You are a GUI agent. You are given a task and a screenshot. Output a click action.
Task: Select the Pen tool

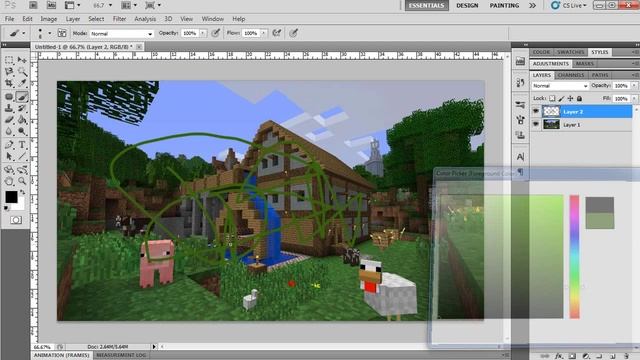(x=9, y=145)
